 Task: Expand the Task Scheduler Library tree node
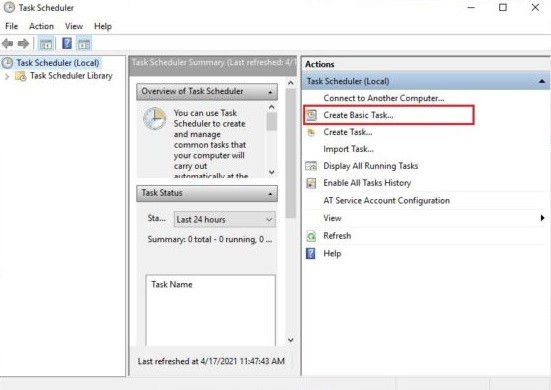[7, 76]
